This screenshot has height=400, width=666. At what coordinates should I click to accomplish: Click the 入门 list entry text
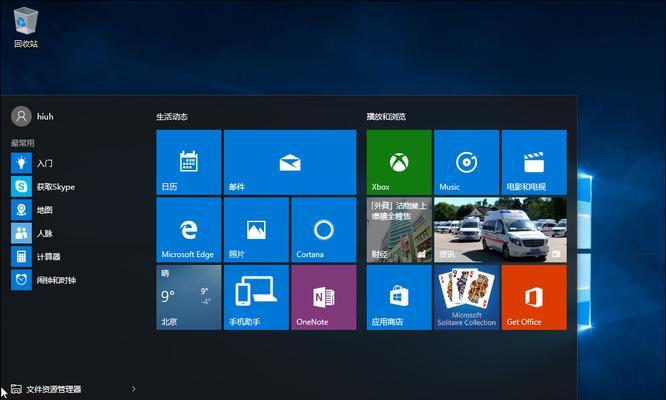click(45, 163)
